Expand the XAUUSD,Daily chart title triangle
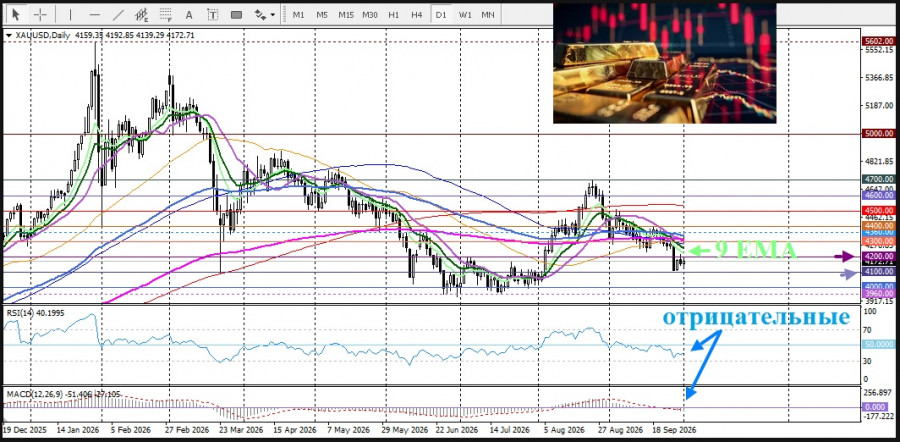The height and width of the screenshot is (442, 900). [8, 36]
